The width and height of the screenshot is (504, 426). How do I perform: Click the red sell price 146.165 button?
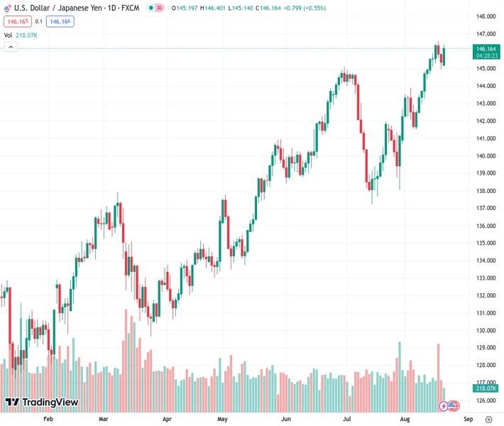(17, 21)
